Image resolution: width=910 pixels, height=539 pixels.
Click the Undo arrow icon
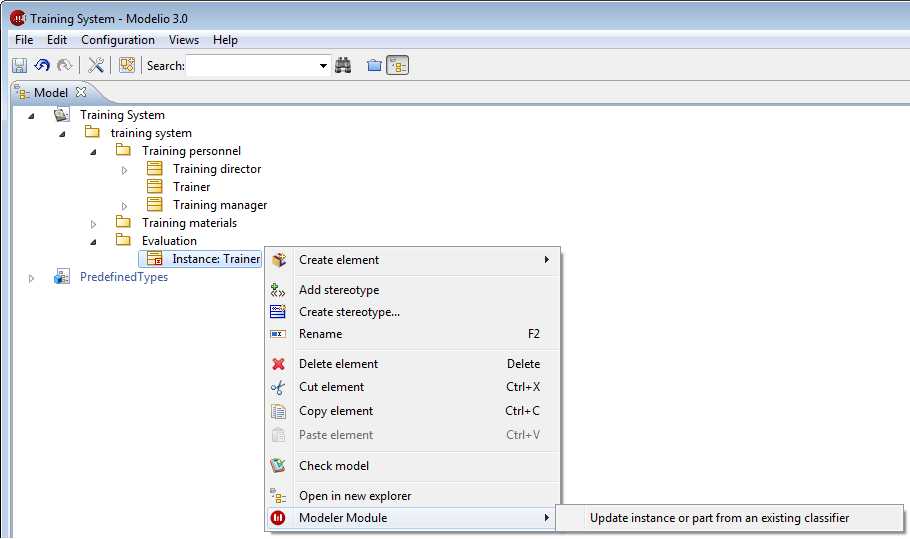(42, 66)
